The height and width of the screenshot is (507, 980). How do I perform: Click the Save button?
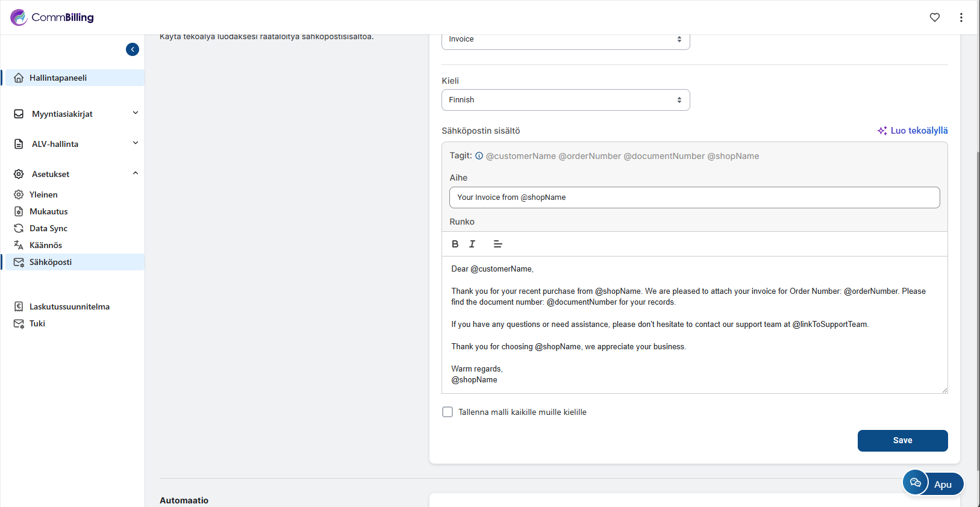[902, 440]
